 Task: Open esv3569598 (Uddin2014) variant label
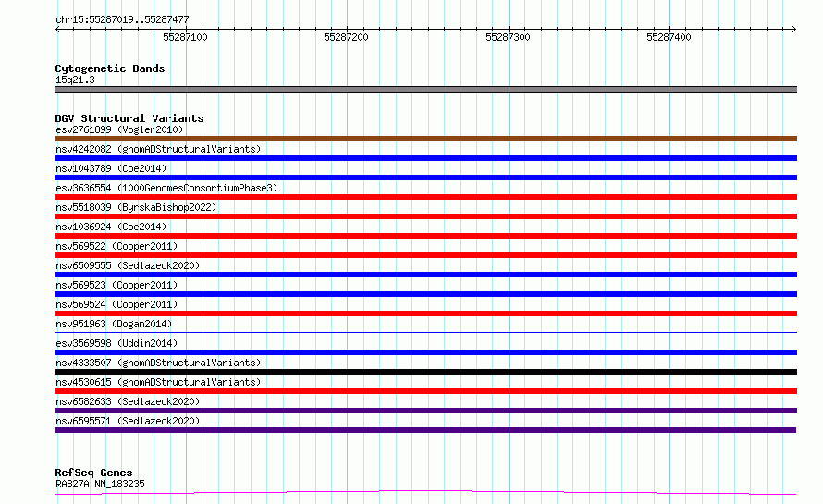(x=117, y=343)
